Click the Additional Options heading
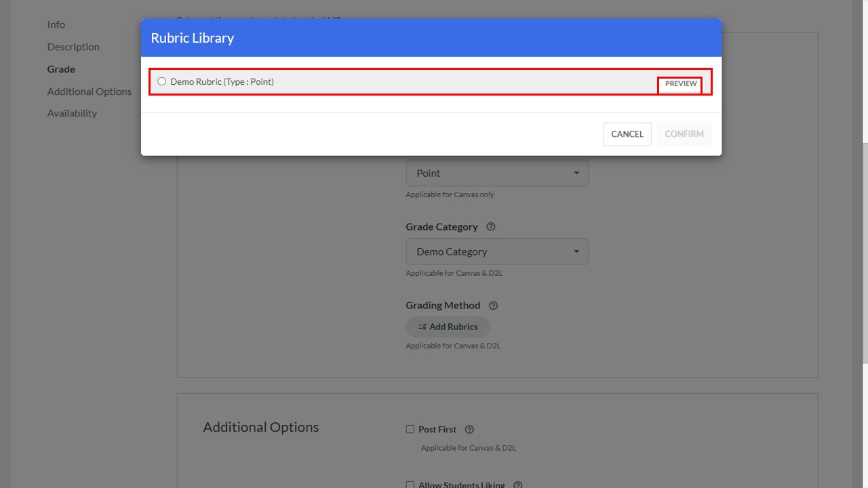 (x=261, y=427)
